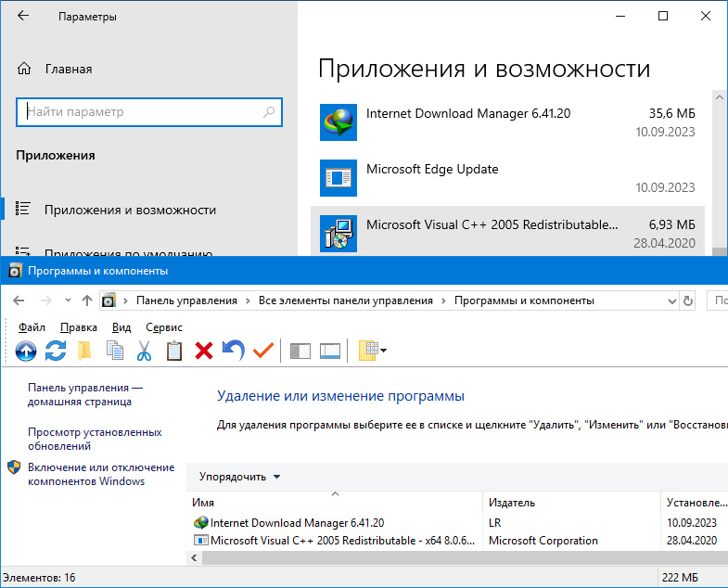Click the Internet Download Manager icon in Settings

[x=338, y=122]
